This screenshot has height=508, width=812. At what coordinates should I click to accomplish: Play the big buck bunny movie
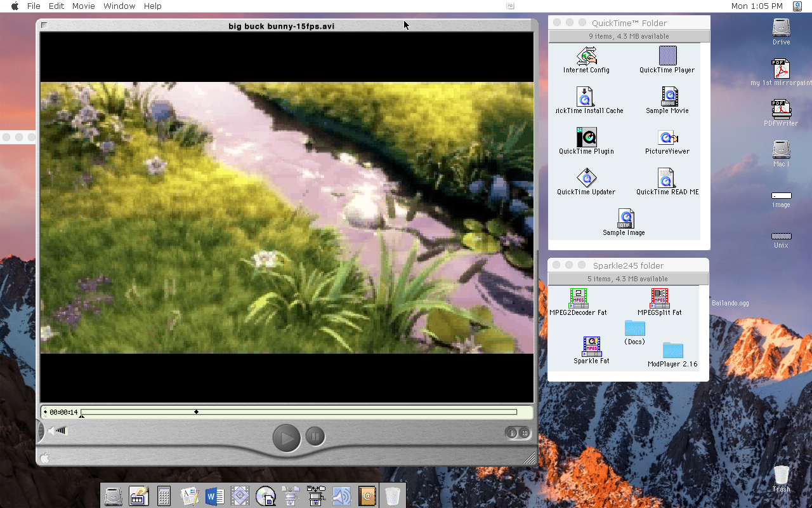(287, 438)
